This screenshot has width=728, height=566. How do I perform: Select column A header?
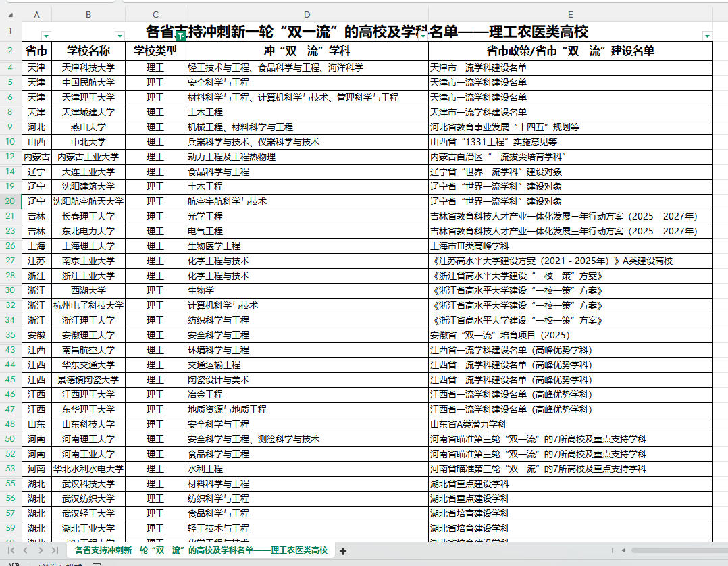(36, 14)
